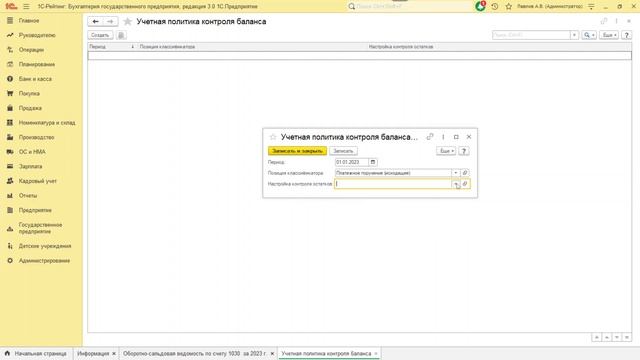This screenshot has width=640, height=360.
Task: Expand Настройка контроля остатков dropdown arrow
Action: point(456,184)
